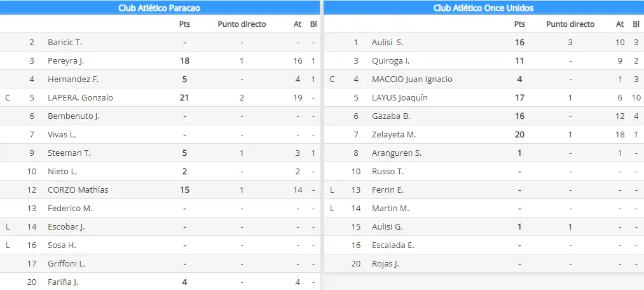
Task: Click Punto directo header in Once Unidos table
Action: pos(570,24)
